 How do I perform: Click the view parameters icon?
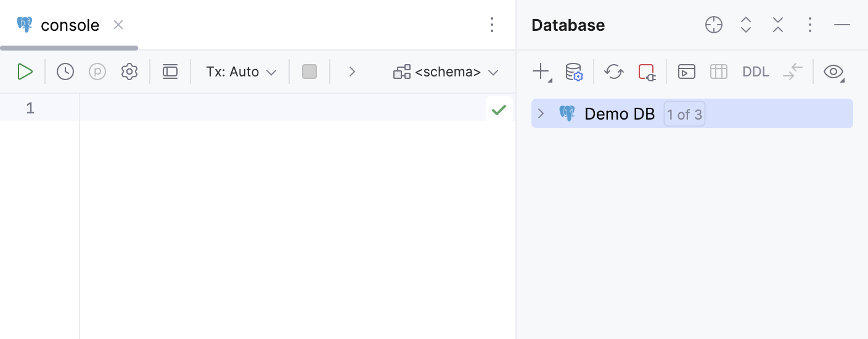[97, 71]
